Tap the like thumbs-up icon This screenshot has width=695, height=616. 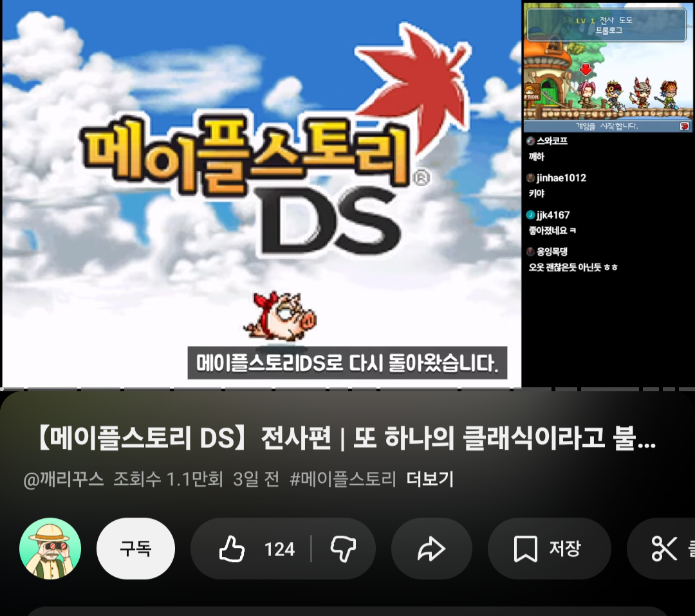click(x=232, y=548)
